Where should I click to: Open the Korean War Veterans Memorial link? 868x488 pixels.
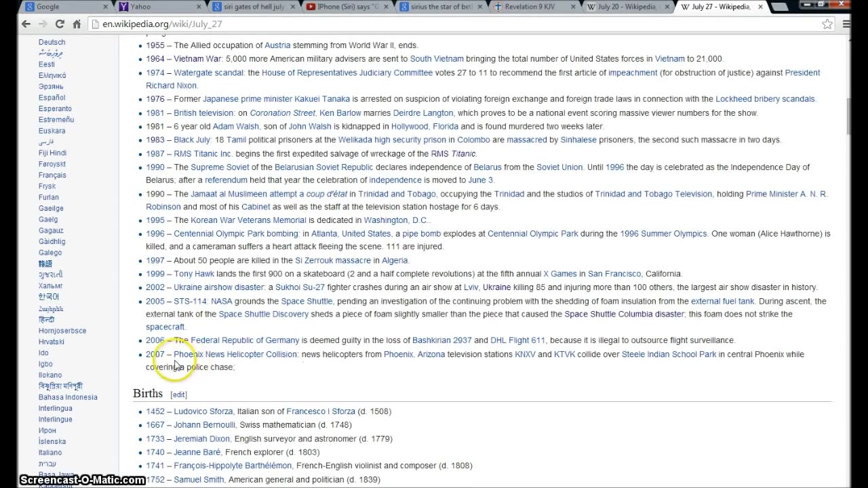point(248,220)
